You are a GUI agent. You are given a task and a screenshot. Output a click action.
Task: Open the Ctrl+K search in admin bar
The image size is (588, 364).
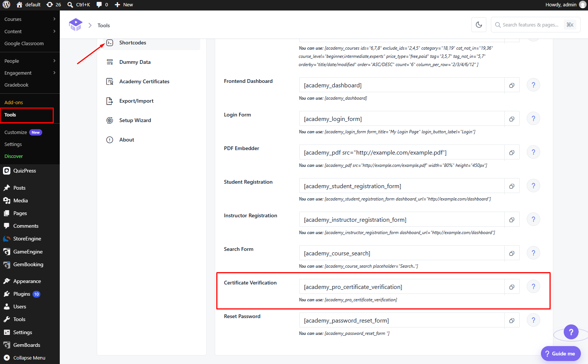tap(78, 4)
